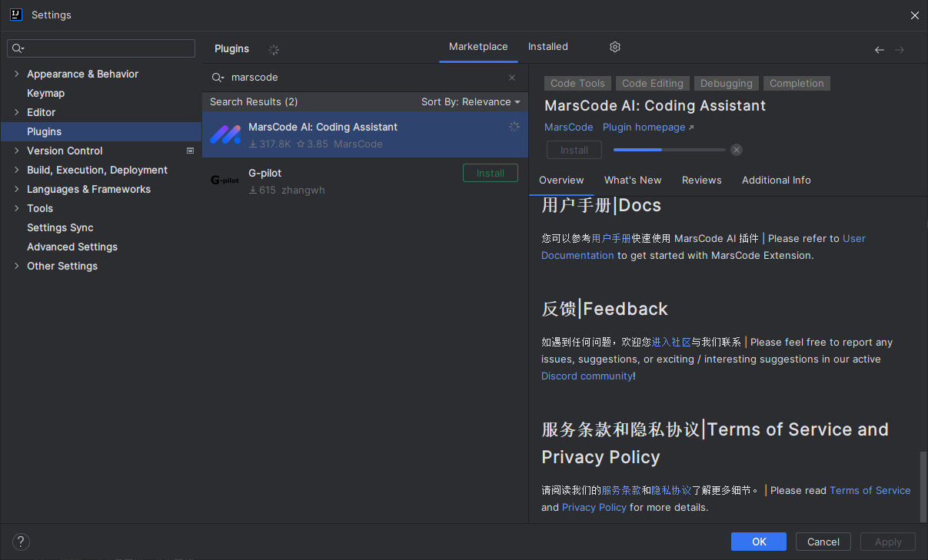Image resolution: width=928 pixels, height=560 pixels.
Task: Select the Settings Sync item
Action: (x=60, y=228)
